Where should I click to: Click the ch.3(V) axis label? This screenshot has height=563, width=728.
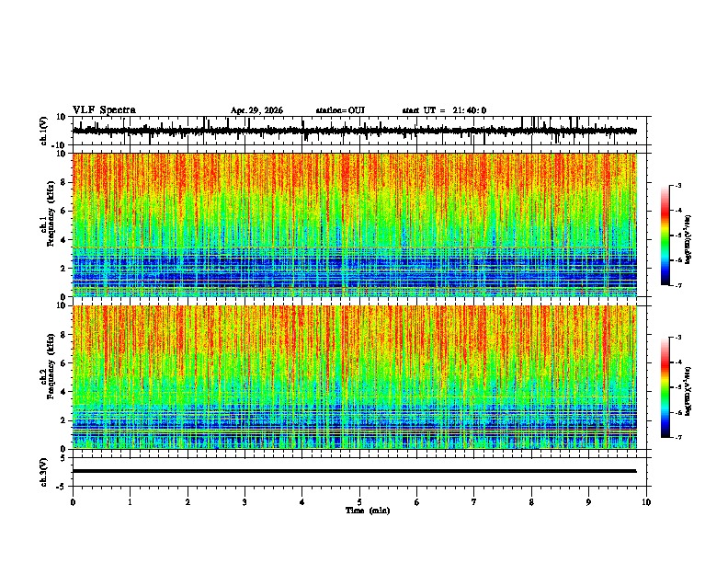pyautogui.click(x=44, y=472)
